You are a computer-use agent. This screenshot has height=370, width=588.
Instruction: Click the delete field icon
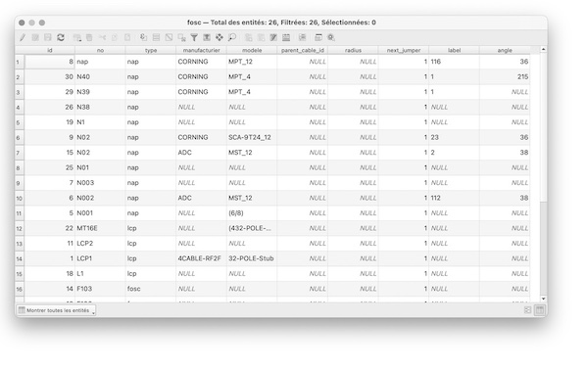(261, 37)
